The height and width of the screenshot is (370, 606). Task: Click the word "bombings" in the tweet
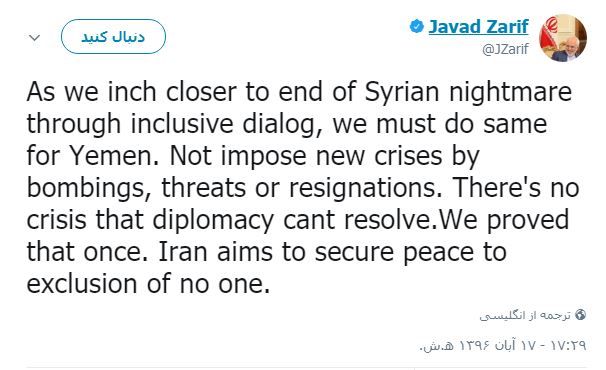point(89,189)
